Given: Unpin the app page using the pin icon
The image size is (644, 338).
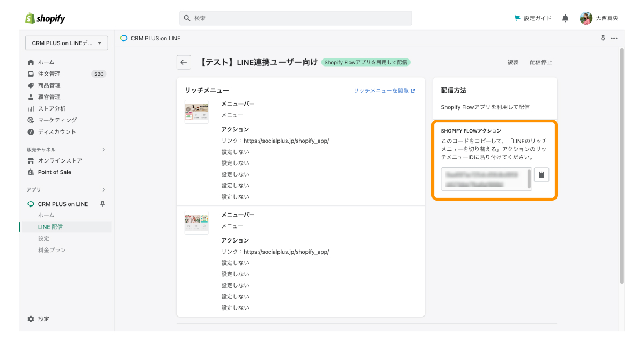Looking at the screenshot, I should (603, 38).
